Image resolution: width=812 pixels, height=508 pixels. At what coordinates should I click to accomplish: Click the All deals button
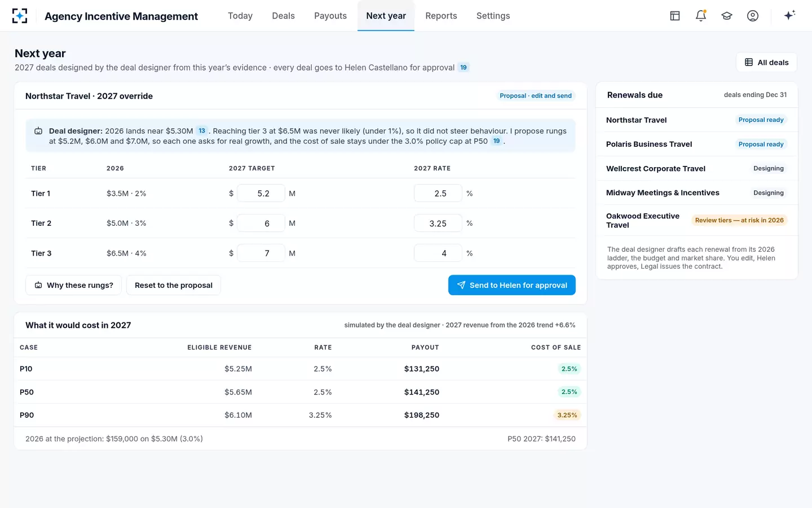pyautogui.click(x=766, y=62)
